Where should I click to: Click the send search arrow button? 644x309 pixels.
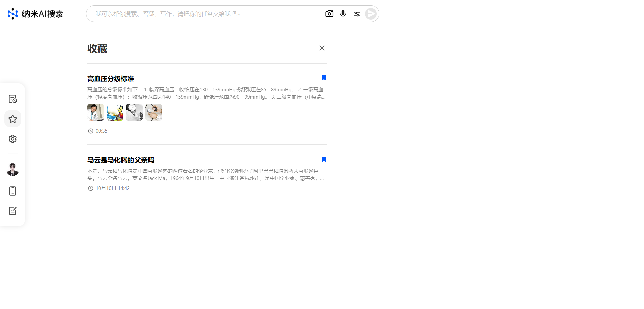tap(371, 14)
